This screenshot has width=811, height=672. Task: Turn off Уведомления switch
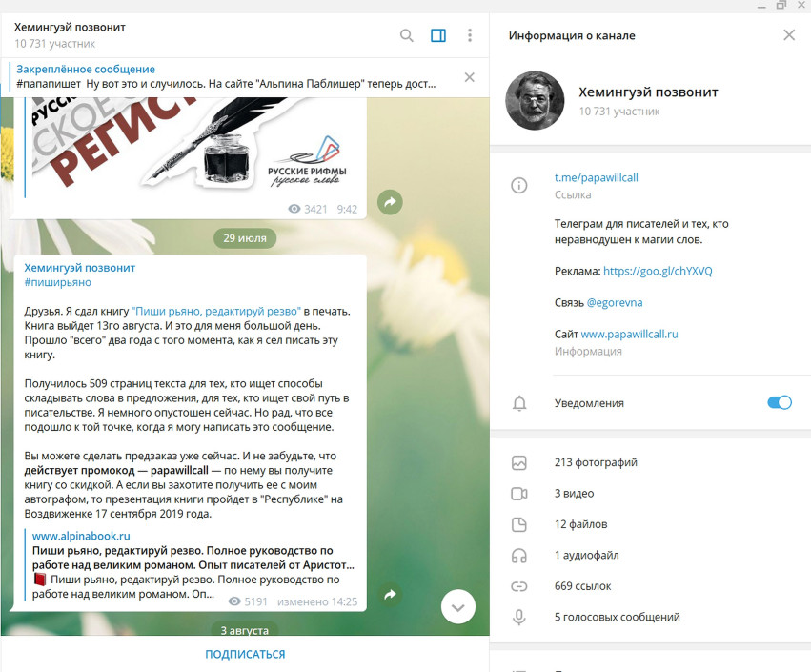pos(780,402)
